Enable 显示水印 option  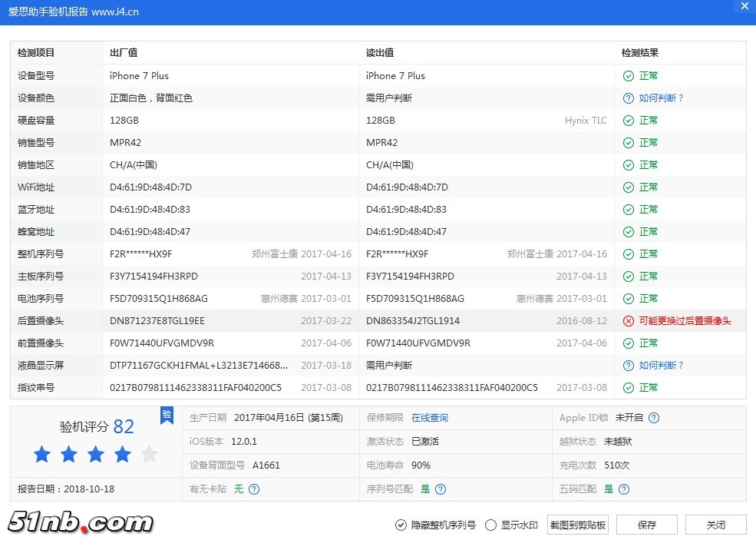491,525
